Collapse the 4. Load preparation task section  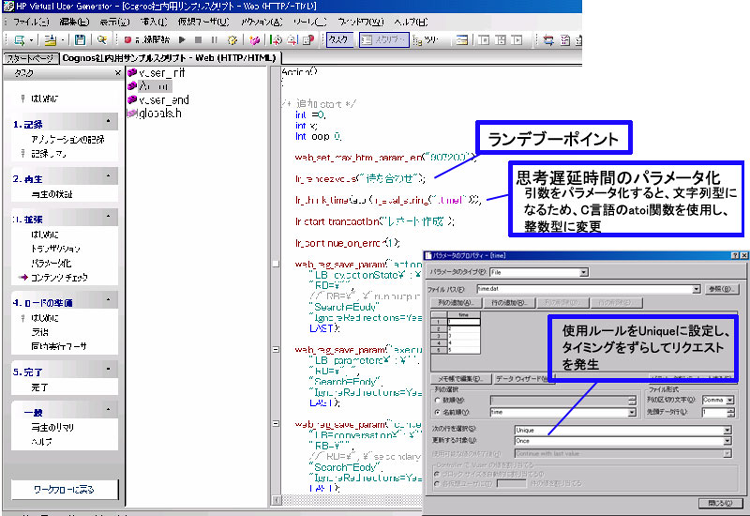(109, 300)
